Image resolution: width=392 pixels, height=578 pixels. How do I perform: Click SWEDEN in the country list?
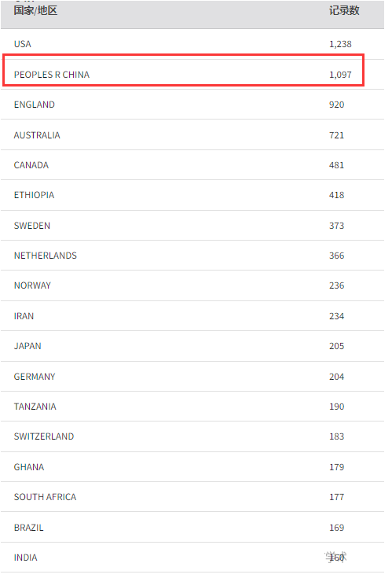(x=32, y=226)
